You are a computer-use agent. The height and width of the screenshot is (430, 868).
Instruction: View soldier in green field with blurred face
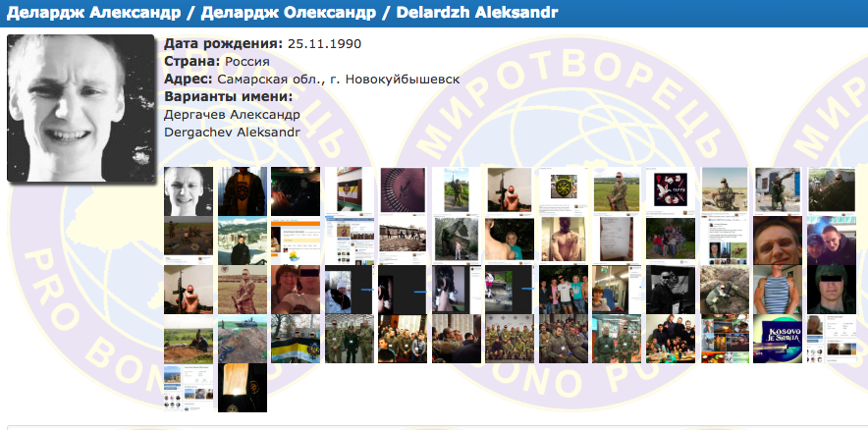pyautogui.click(x=618, y=189)
